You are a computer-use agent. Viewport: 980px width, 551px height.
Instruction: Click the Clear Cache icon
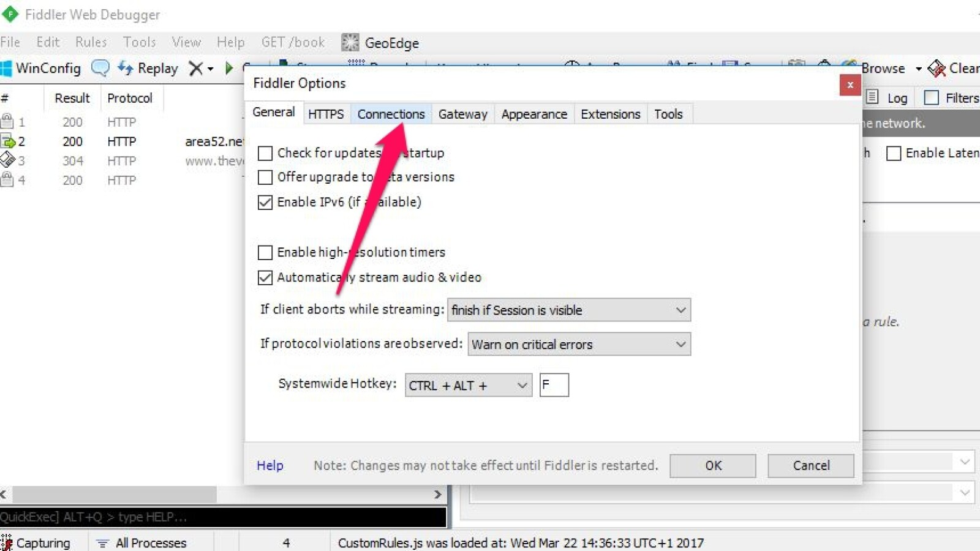click(x=936, y=68)
